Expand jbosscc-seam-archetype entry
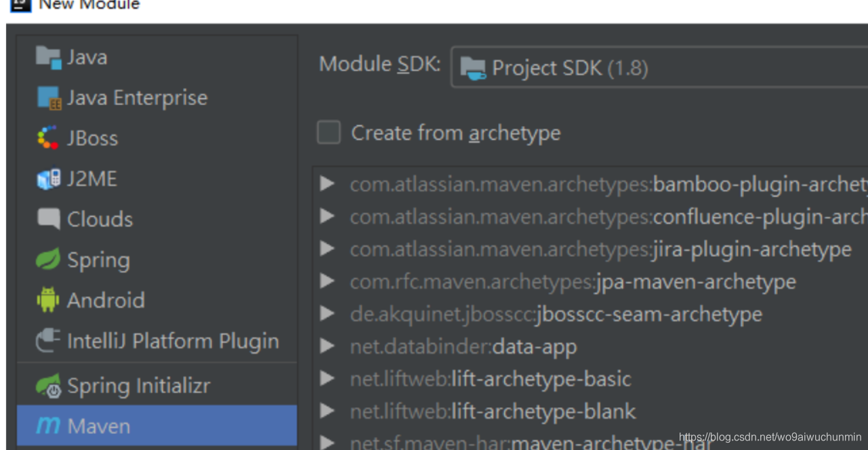 pyautogui.click(x=328, y=314)
